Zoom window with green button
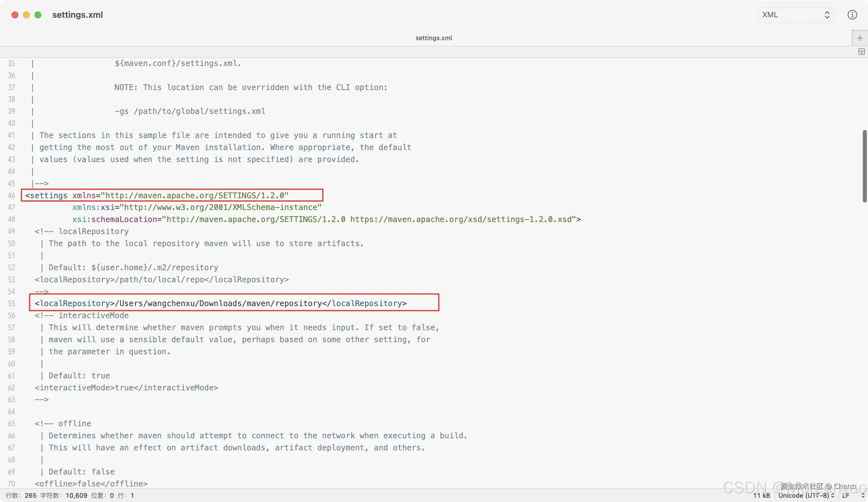 pyautogui.click(x=38, y=15)
